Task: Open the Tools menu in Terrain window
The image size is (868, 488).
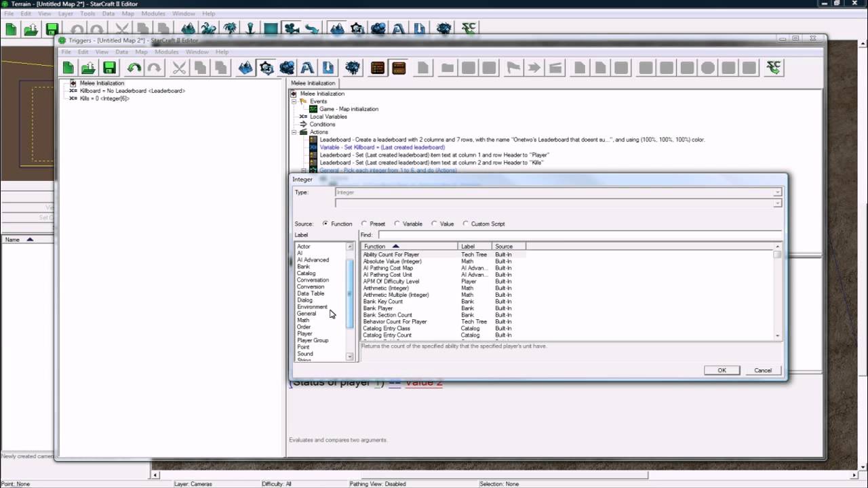Action: tap(87, 14)
